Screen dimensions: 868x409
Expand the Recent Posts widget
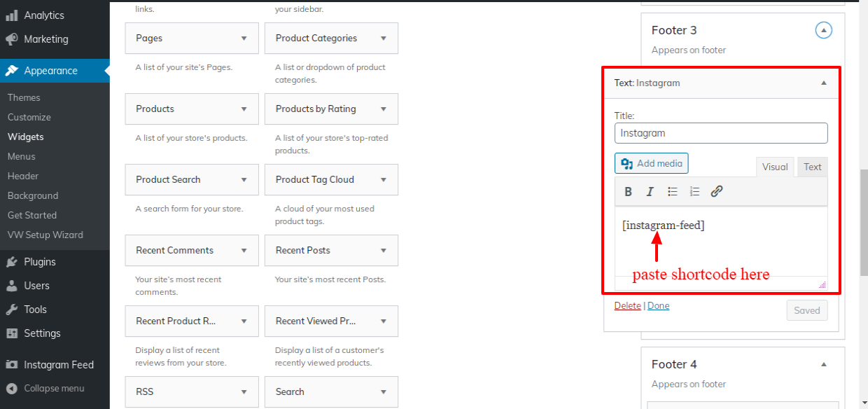pos(384,251)
